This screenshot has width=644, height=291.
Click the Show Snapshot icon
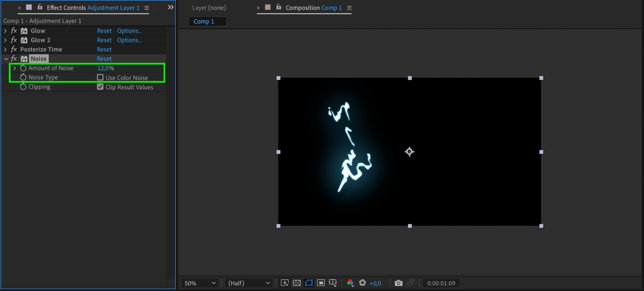(x=410, y=283)
